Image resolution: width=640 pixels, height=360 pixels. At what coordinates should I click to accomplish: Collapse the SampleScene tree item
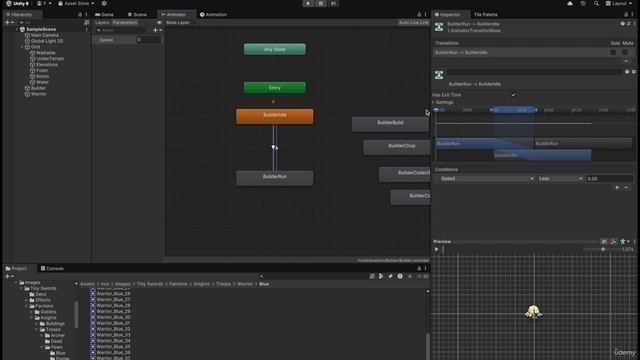coord(17,29)
